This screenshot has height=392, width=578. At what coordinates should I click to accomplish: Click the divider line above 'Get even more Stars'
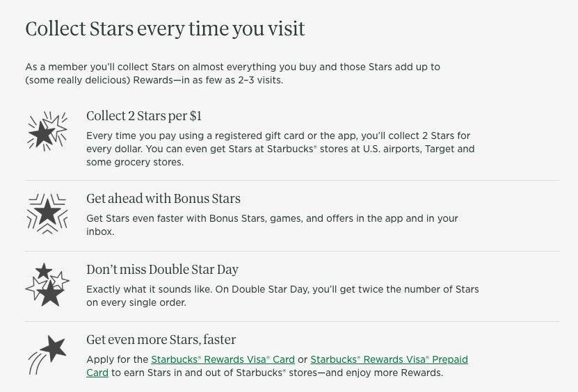coord(291,322)
